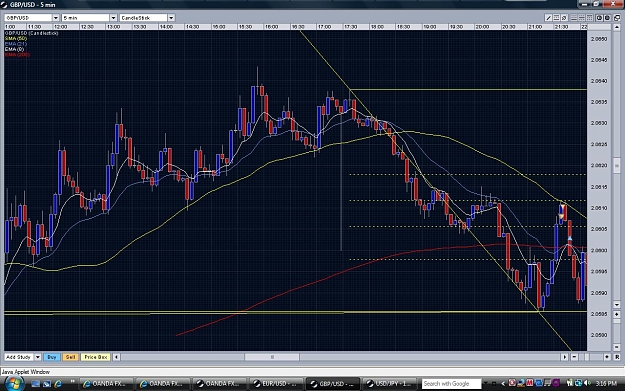Click the detach chart window icon
Viewport: 625px width, 391px height.
point(617,18)
